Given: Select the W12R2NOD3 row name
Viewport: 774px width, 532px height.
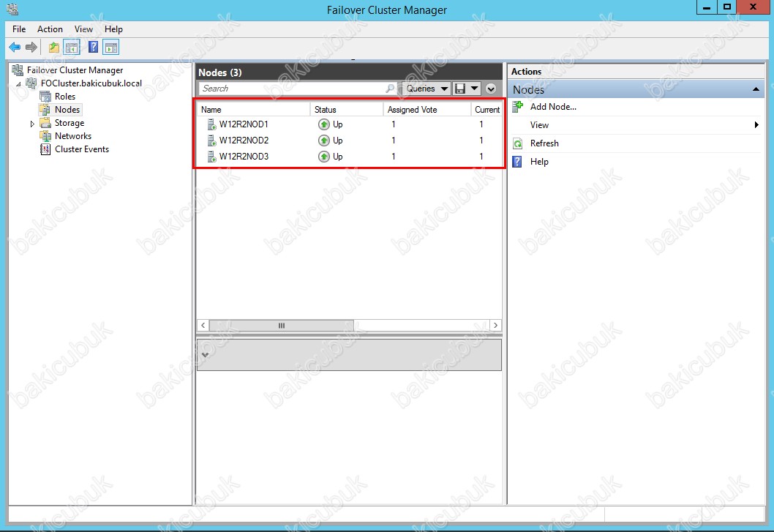Looking at the screenshot, I should click(244, 157).
